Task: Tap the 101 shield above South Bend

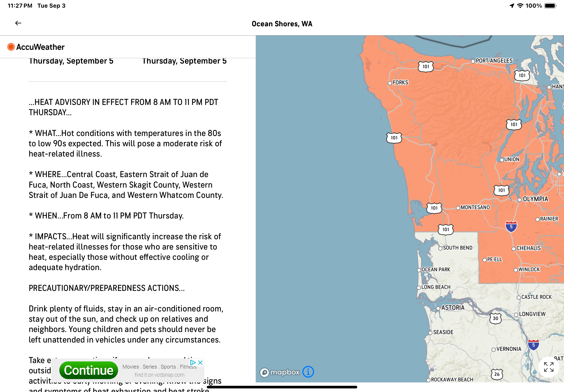Action: click(x=446, y=230)
